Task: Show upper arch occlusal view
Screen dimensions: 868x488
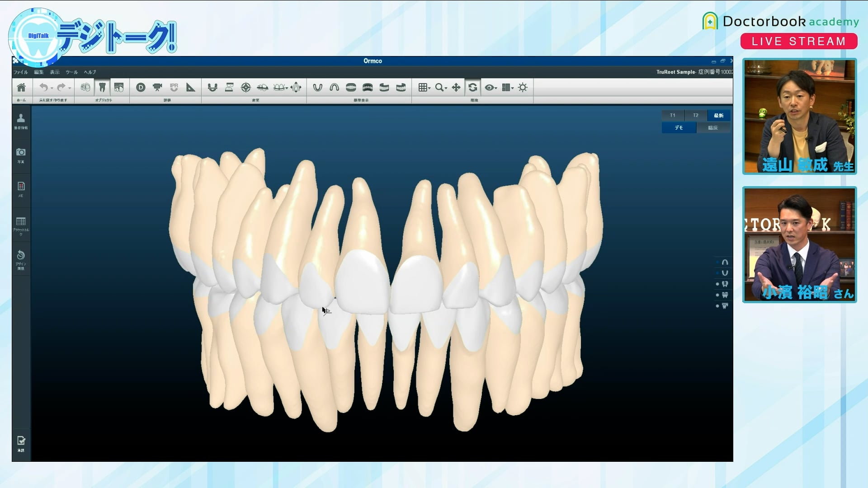Action: pyautogui.click(x=334, y=87)
